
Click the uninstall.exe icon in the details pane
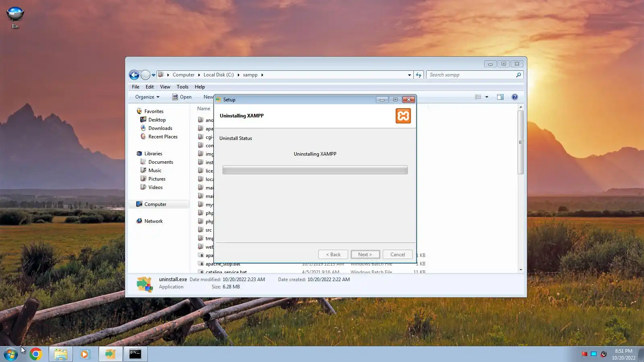click(x=145, y=284)
